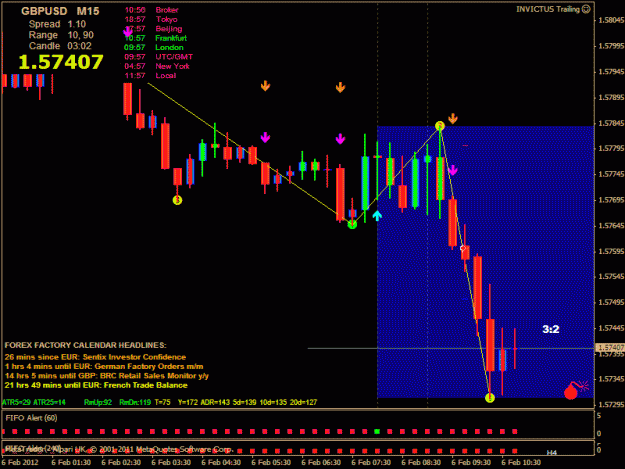The image size is (625, 469).
Task: Click the gray horizontal current price line
Action: click(x=450, y=348)
